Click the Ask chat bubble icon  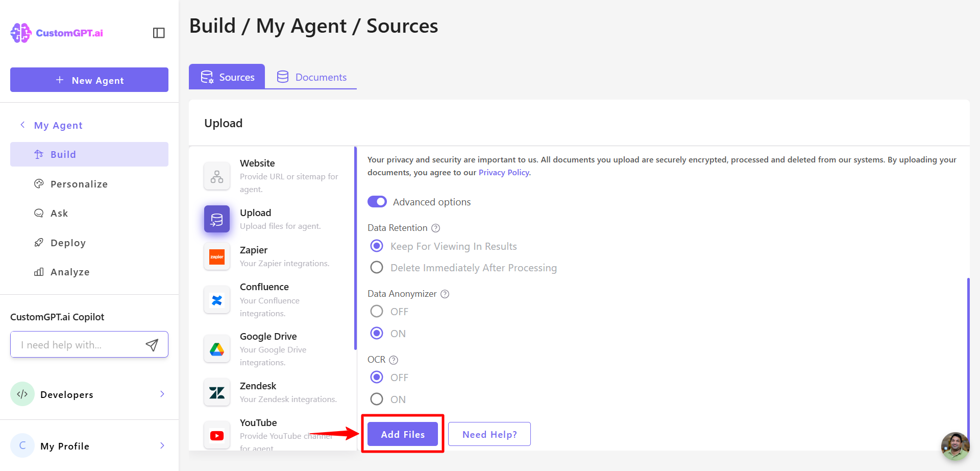point(39,213)
